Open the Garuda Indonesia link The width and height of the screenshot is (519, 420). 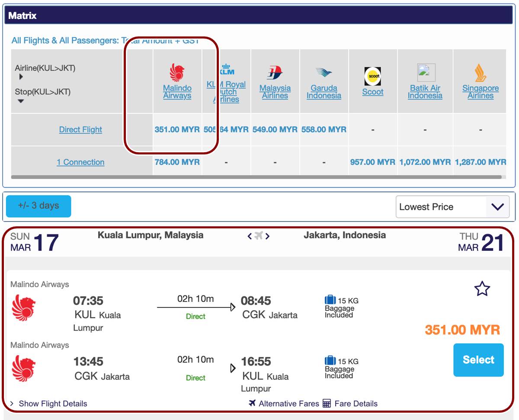tap(324, 92)
